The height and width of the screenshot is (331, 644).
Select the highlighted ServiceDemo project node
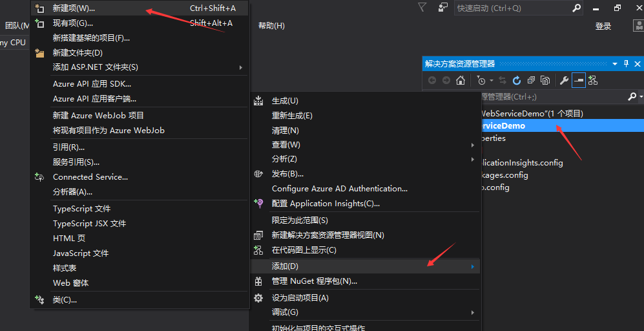pos(562,126)
